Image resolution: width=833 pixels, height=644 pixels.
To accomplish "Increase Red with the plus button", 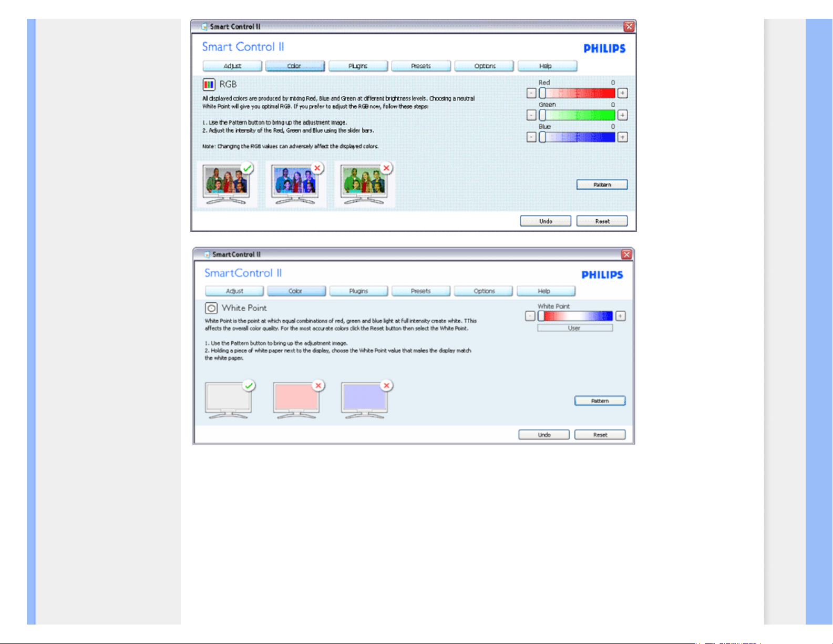I will [622, 93].
